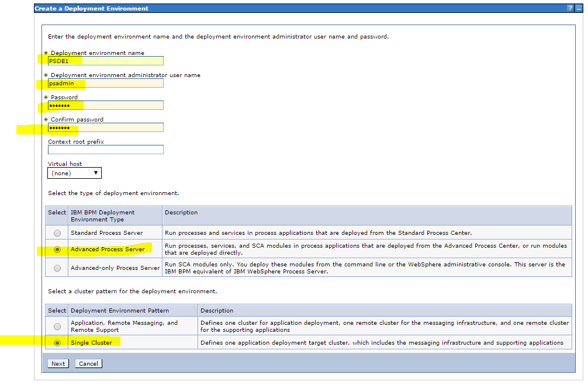Click the remote messaging pattern description text
Viewport: 588px width, 385px height.
385,326
